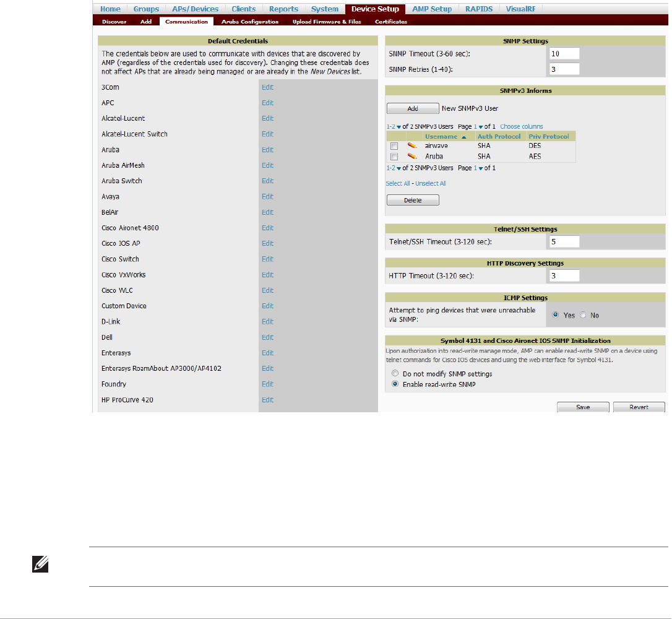The height and width of the screenshot is (619, 672).
Task: Go to the RAPIDS tab
Action: pos(479,9)
